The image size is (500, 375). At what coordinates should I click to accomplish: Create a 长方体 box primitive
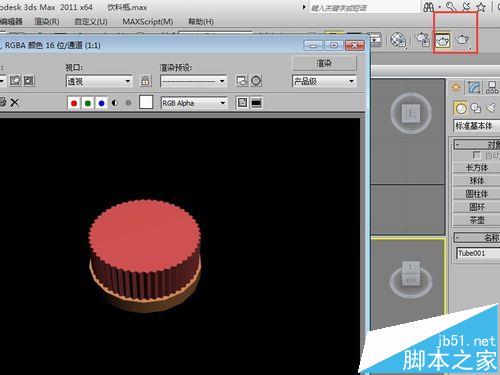[477, 168]
